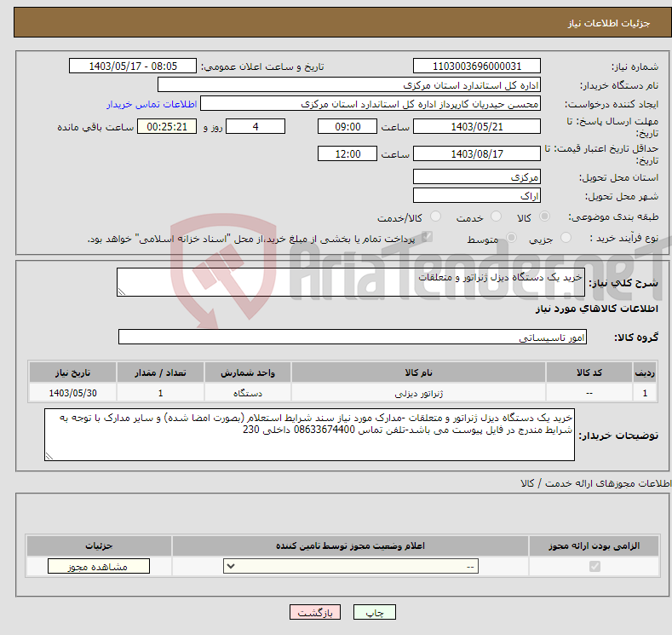Screen dimensions: 672x635
Task: Click the resize handle of توضیحات خریدار box
Action: coord(49,457)
